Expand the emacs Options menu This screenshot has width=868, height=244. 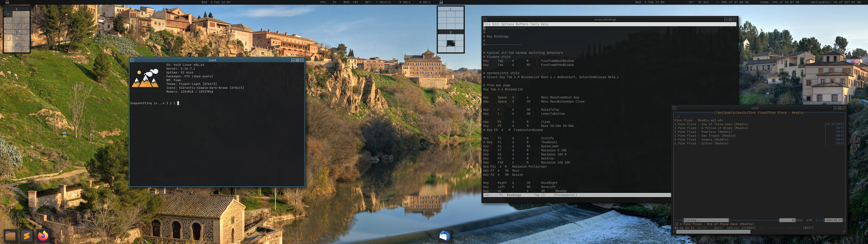(x=507, y=24)
